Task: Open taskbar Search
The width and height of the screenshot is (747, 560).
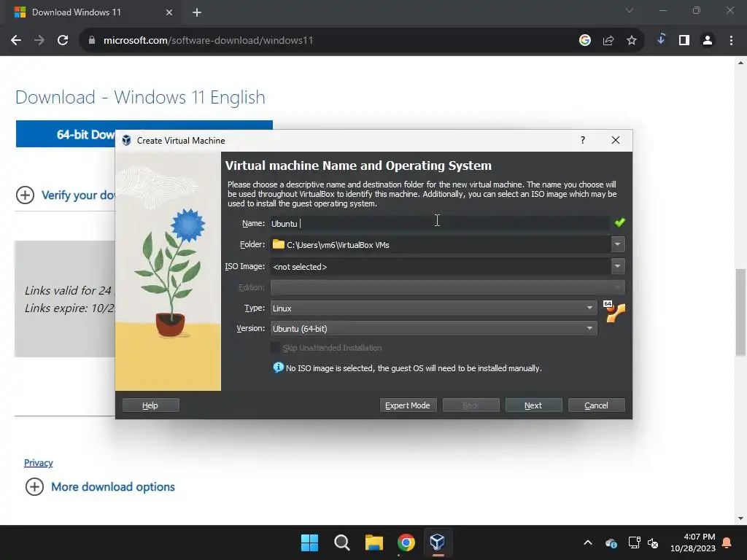Action: (341, 542)
